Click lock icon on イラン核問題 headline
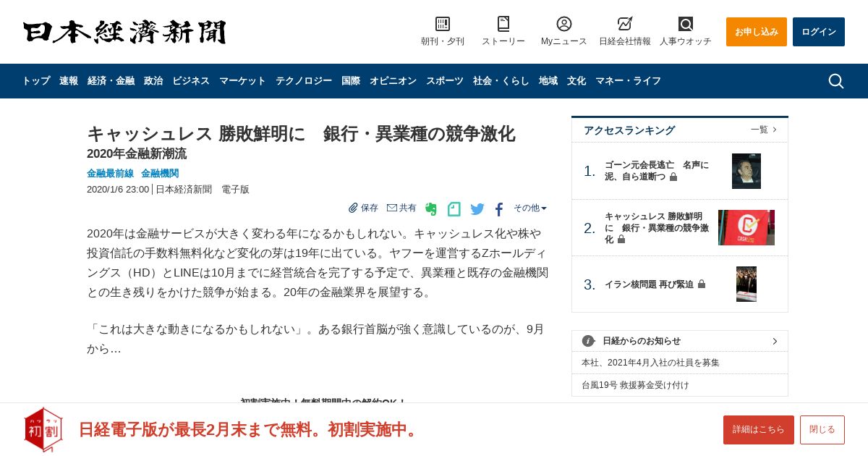 702,284
